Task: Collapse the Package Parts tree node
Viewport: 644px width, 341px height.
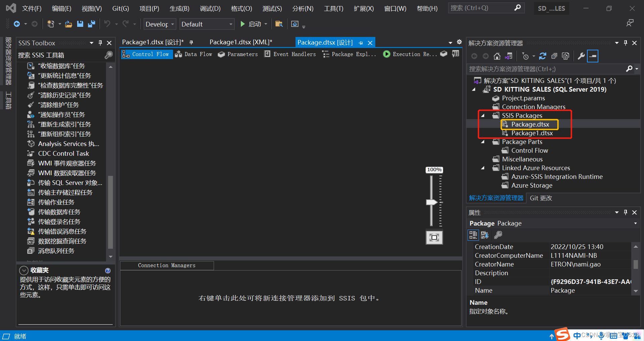Action: tap(483, 142)
